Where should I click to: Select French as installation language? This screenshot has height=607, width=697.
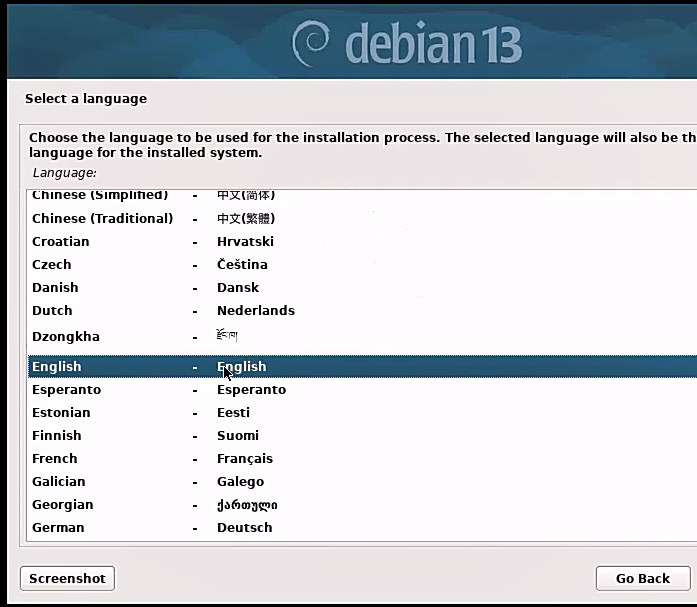point(54,458)
